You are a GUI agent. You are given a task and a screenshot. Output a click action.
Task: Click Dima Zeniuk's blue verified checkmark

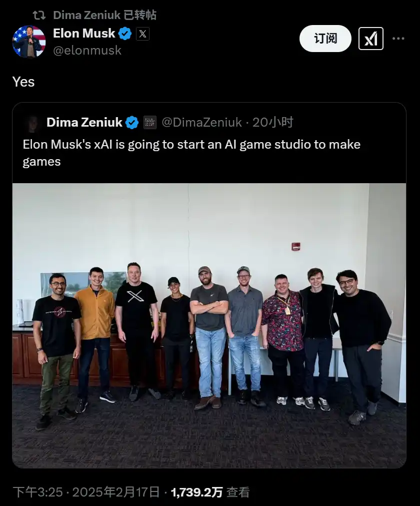(x=132, y=123)
